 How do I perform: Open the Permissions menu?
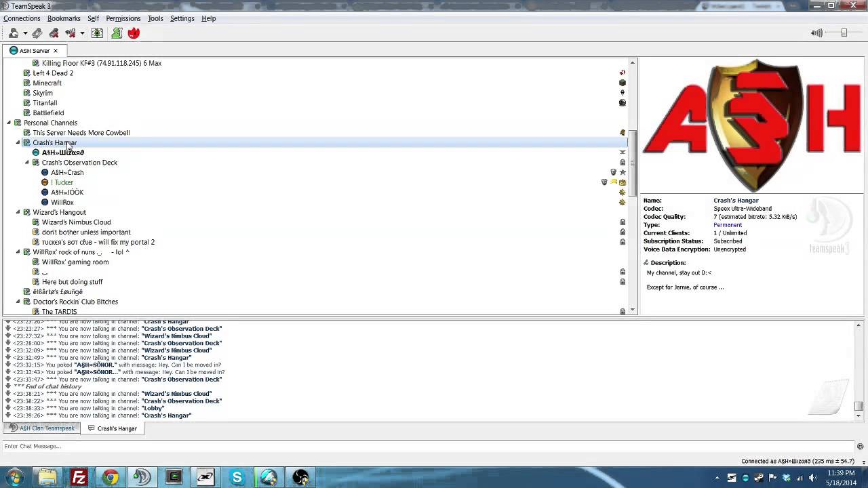pyautogui.click(x=123, y=18)
